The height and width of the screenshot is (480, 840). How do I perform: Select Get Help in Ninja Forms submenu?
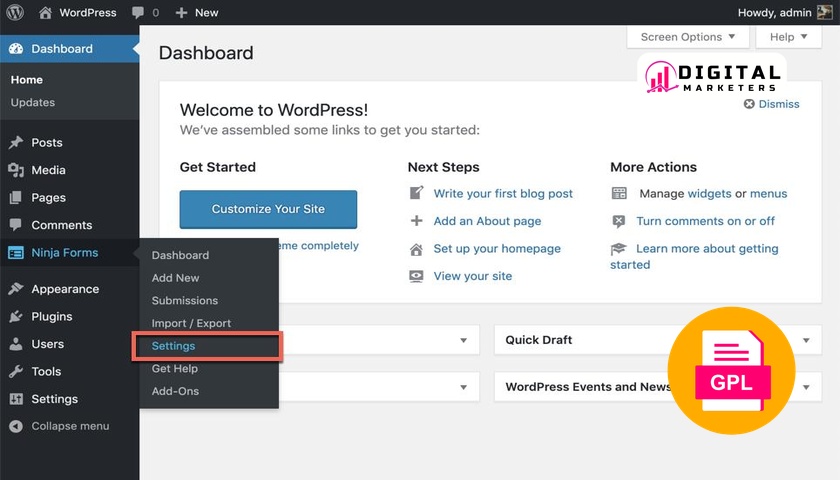(175, 369)
